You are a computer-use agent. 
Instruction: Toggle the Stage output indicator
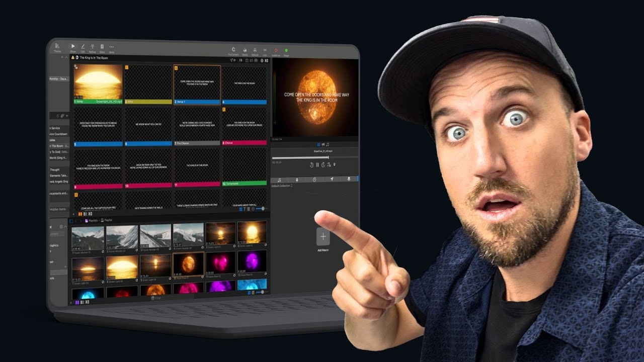click(286, 52)
